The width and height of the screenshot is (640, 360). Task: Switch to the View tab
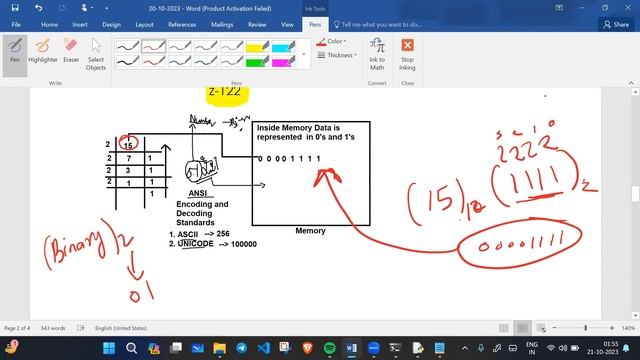coord(287,24)
